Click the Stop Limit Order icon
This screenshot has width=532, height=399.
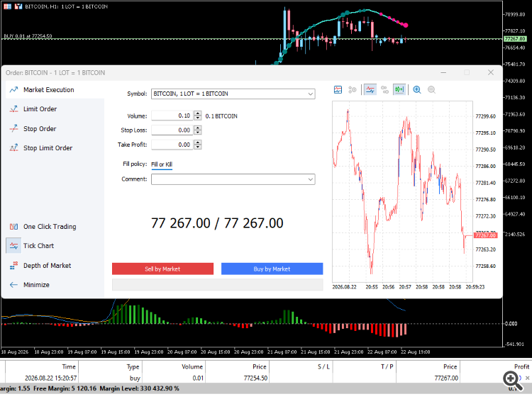13,148
